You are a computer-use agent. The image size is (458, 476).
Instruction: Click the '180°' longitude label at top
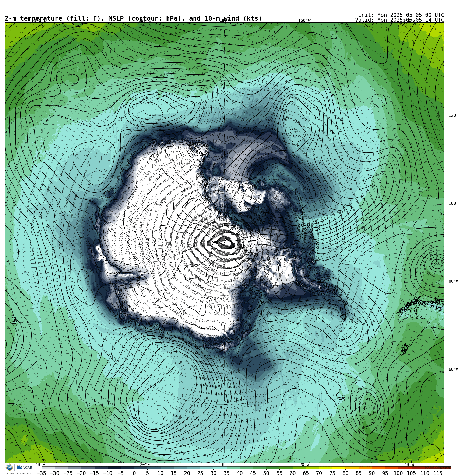tap(224, 21)
